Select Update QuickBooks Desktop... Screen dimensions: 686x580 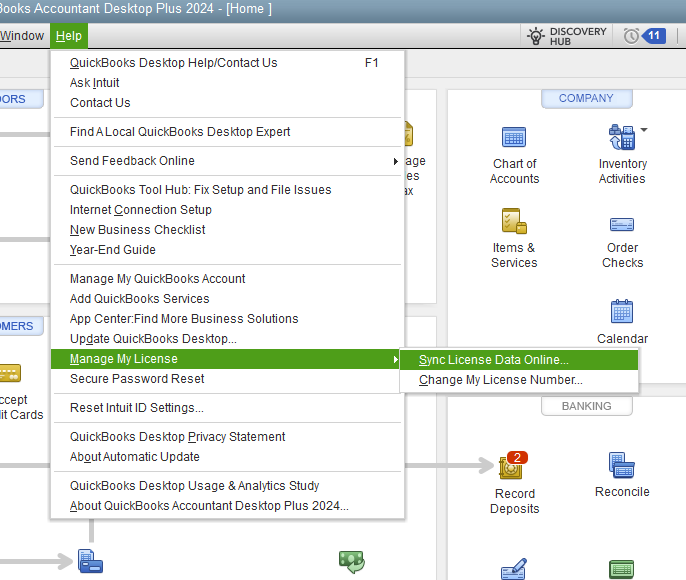pyautogui.click(x=227, y=339)
